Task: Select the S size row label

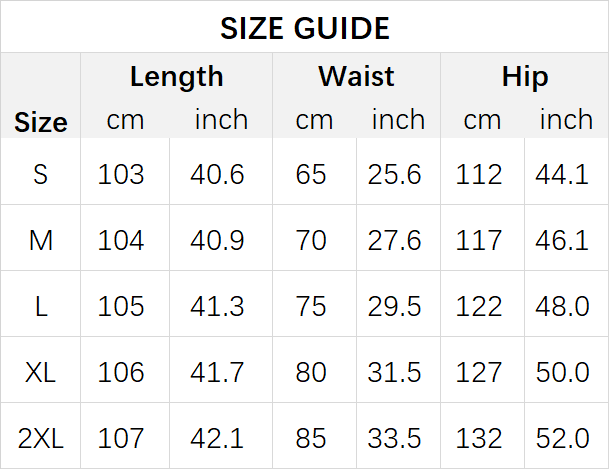Action: coord(41,174)
